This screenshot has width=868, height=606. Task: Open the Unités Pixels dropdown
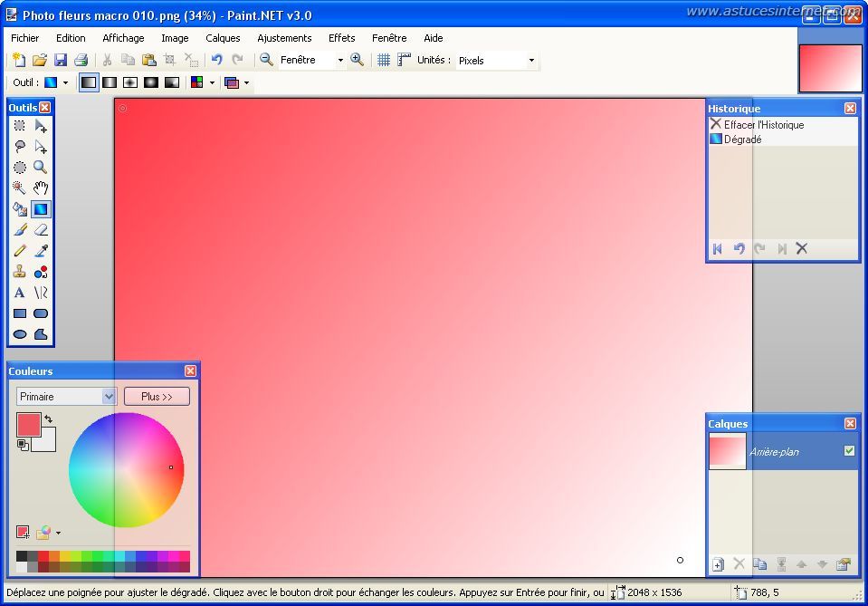531,61
